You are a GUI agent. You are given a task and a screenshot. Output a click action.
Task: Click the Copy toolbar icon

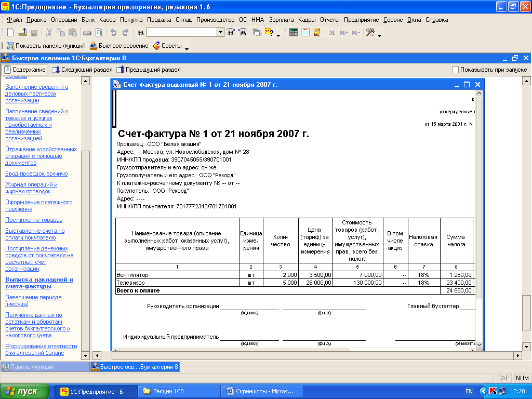tap(61, 33)
